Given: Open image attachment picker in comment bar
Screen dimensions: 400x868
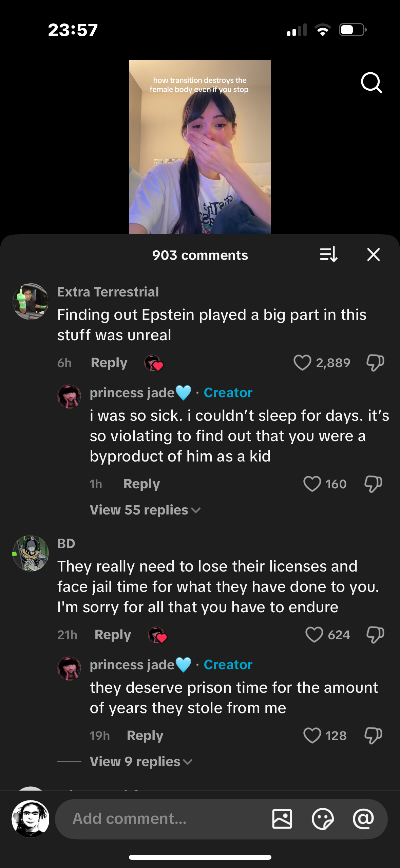Looking at the screenshot, I should coord(282,819).
